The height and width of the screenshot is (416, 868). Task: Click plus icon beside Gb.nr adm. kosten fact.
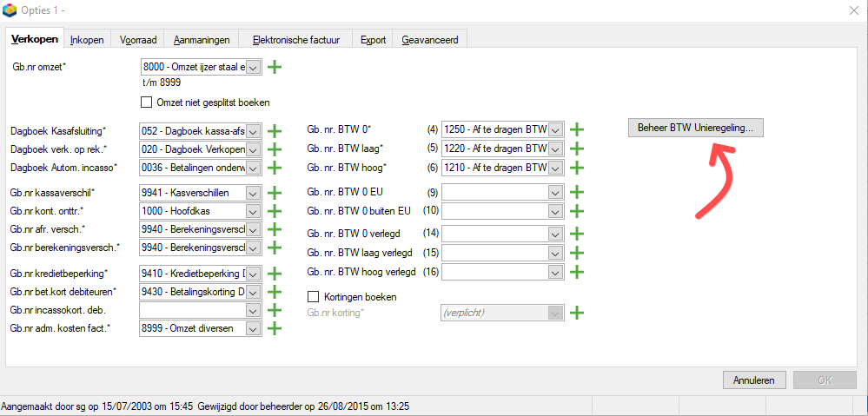[x=275, y=328]
